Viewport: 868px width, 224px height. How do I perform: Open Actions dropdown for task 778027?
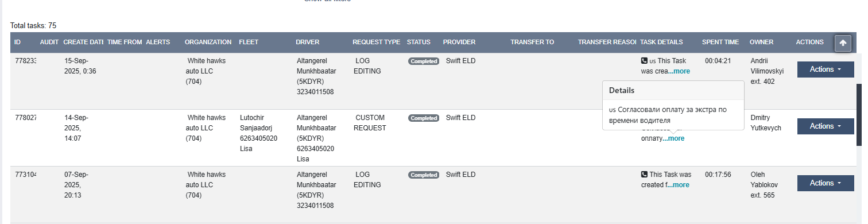click(826, 126)
